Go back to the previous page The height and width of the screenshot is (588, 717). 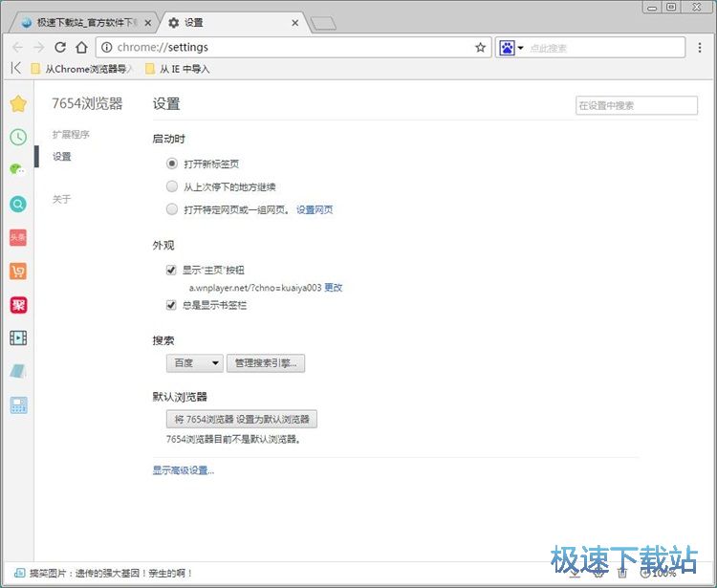point(18,48)
